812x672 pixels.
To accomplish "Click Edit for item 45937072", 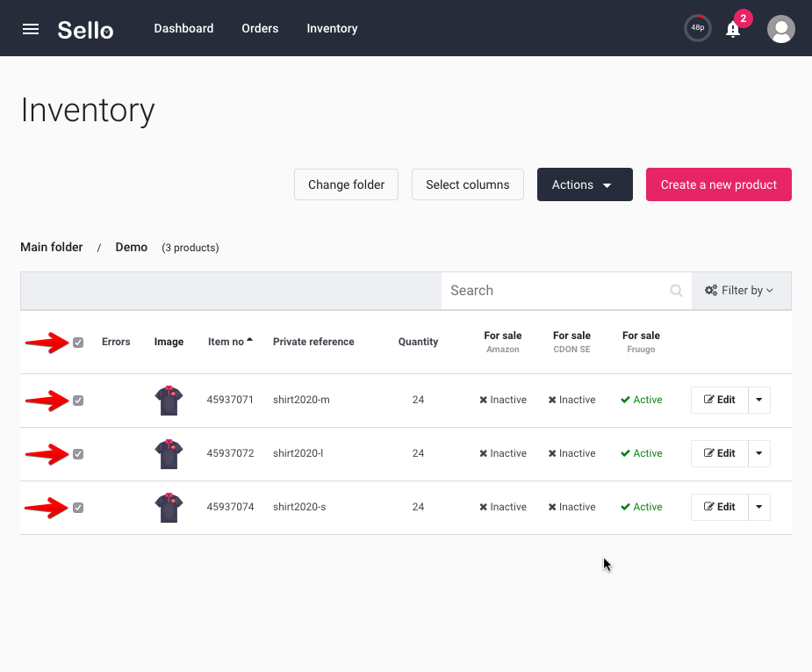I will pos(719,453).
